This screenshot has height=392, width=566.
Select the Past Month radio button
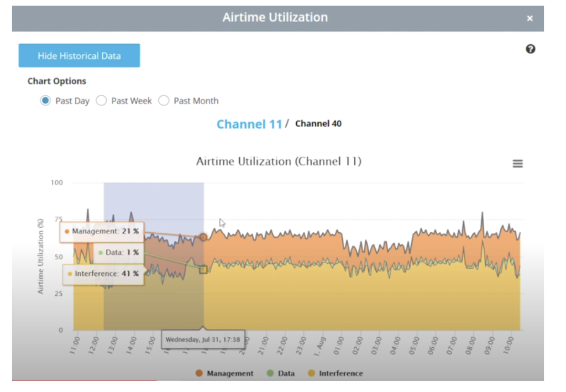164,101
